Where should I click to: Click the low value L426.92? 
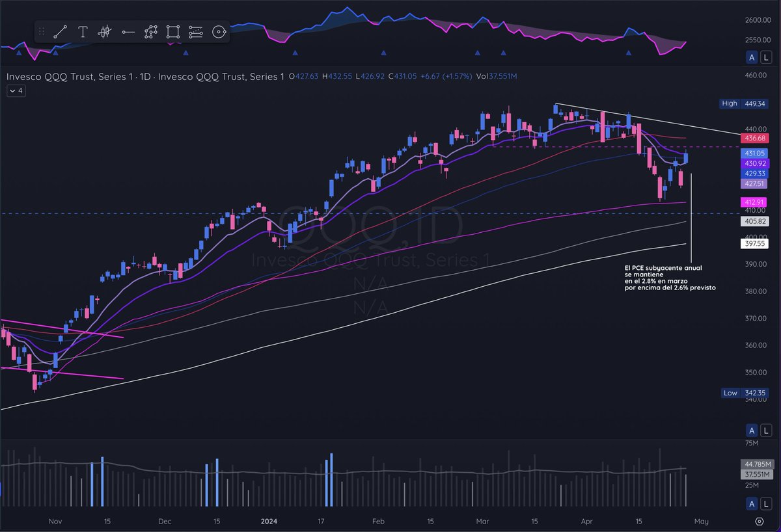click(370, 77)
